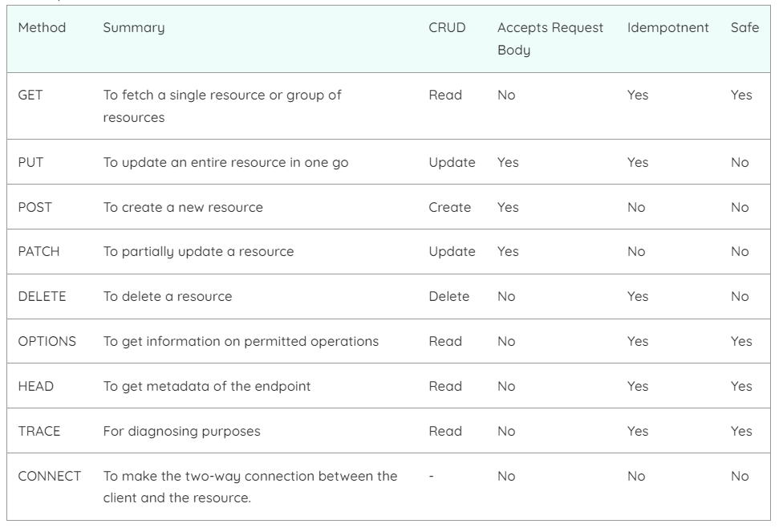This screenshot has height=532, width=783.
Task: Click the Accepts Request Body header
Action: click(550, 39)
